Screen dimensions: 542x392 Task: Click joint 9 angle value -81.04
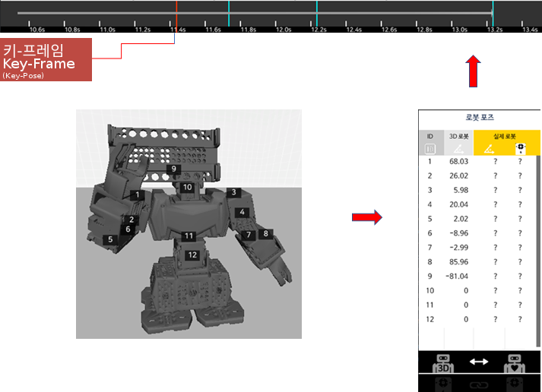click(x=458, y=277)
